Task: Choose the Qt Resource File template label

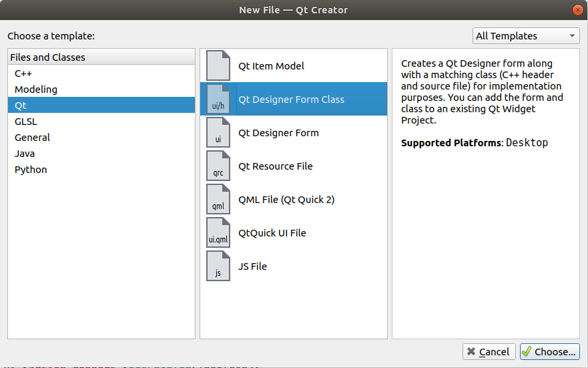Action: [x=276, y=166]
